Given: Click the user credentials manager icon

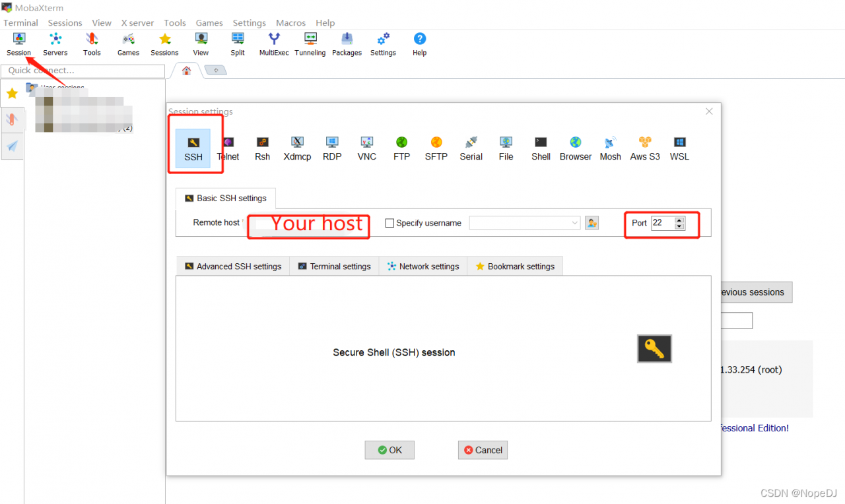Looking at the screenshot, I should (x=591, y=223).
